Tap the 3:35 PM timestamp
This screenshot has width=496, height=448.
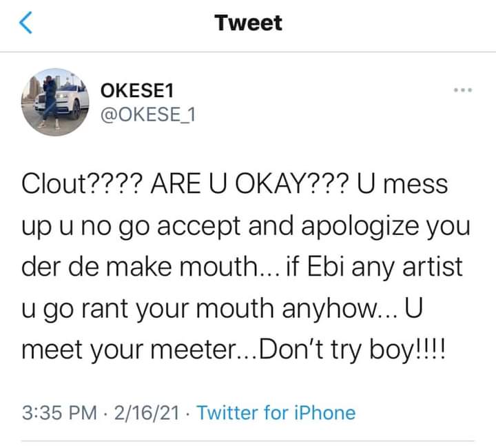[x=59, y=413]
